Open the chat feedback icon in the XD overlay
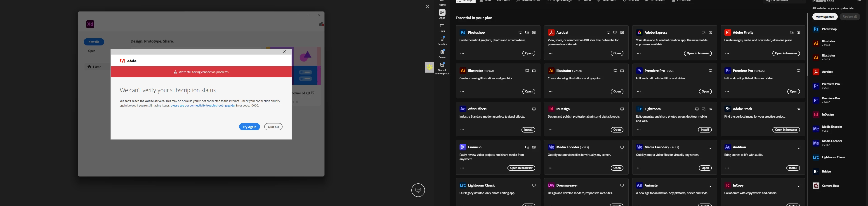The image size is (868, 206). point(418,190)
